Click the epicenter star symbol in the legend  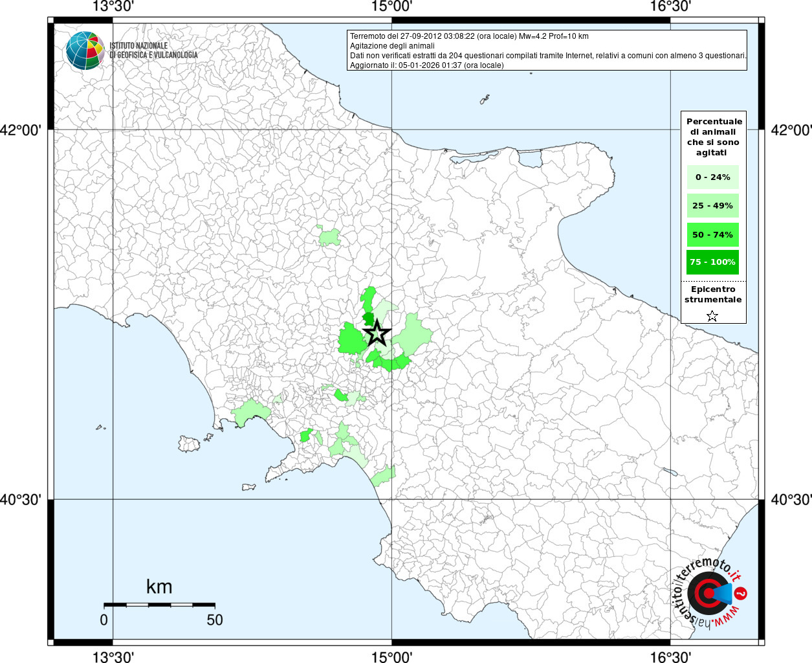click(x=712, y=316)
